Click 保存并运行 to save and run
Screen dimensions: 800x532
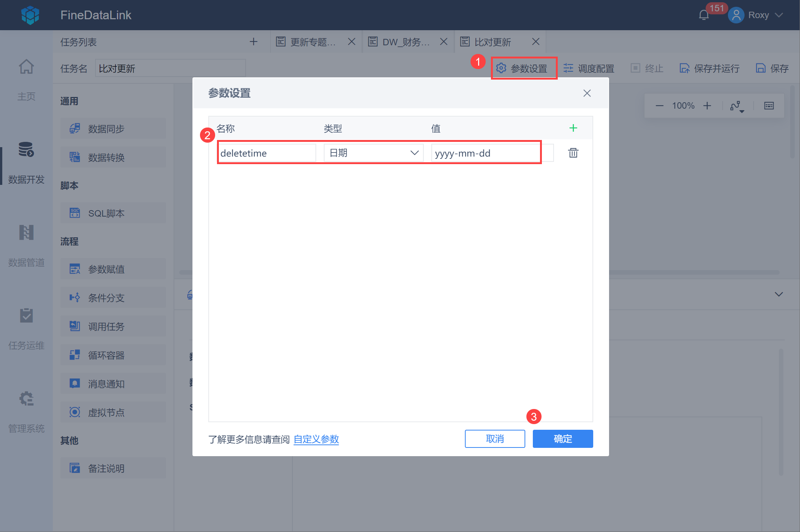click(709, 68)
